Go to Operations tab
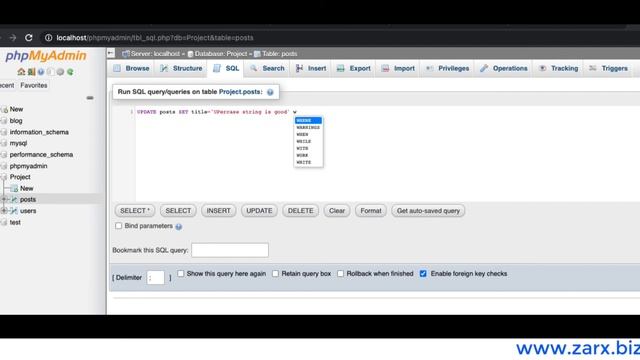This screenshot has width=640, height=360. point(504,69)
